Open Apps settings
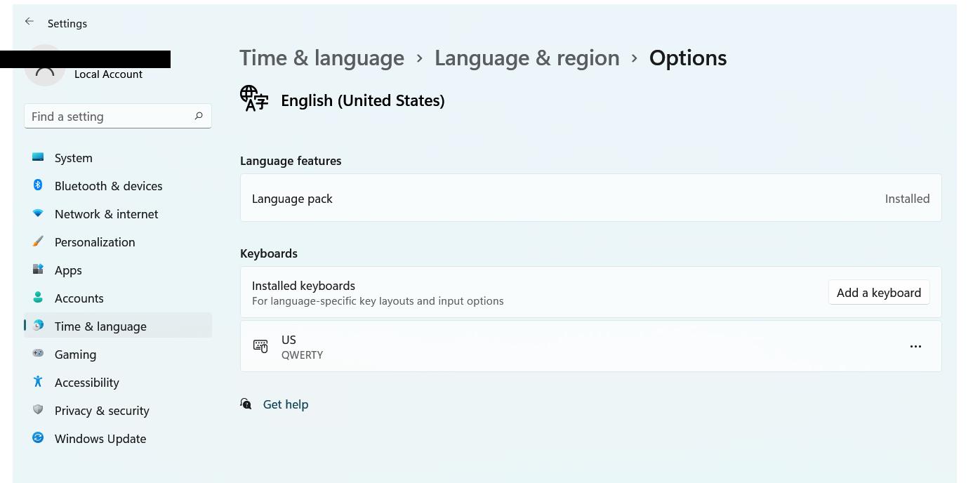The width and height of the screenshot is (980, 483). (x=118, y=270)
